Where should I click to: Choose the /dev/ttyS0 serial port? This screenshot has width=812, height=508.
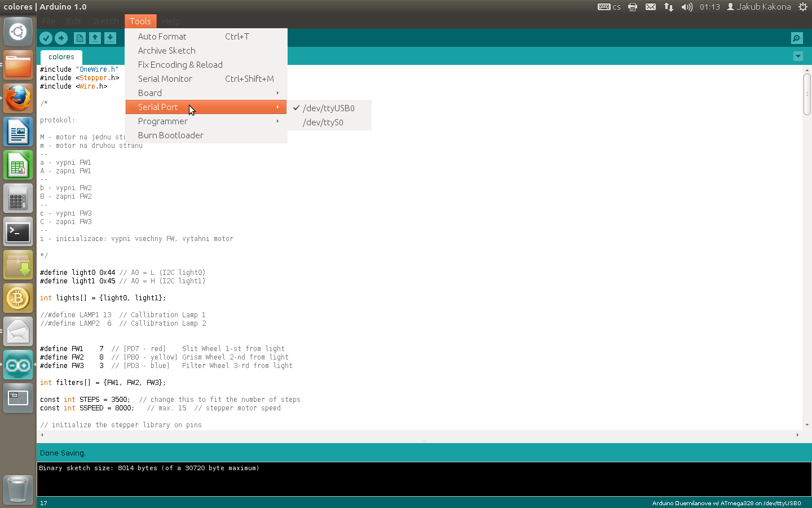323,122
